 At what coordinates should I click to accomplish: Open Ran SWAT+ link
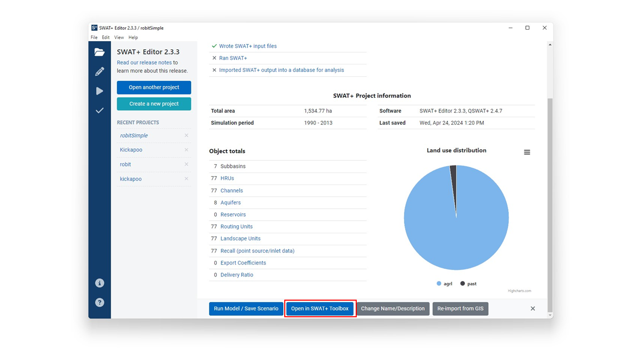[233, 58]
